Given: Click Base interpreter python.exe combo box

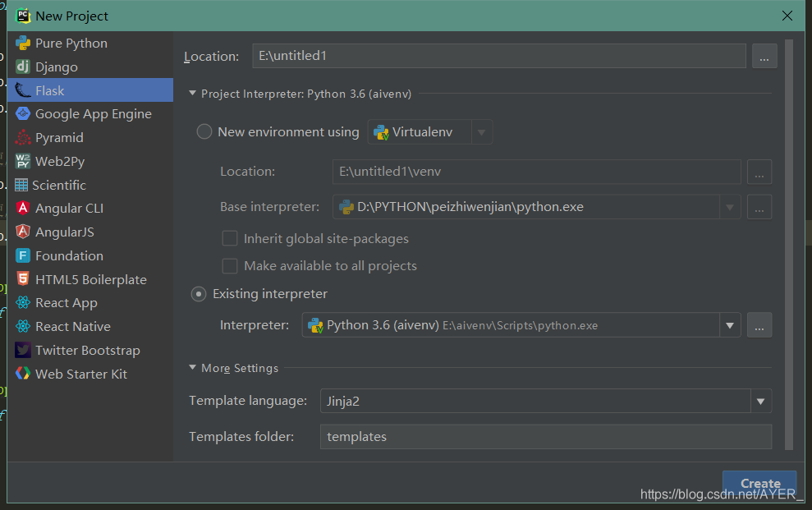Looking at the screenshot, I should pos(536,207).
